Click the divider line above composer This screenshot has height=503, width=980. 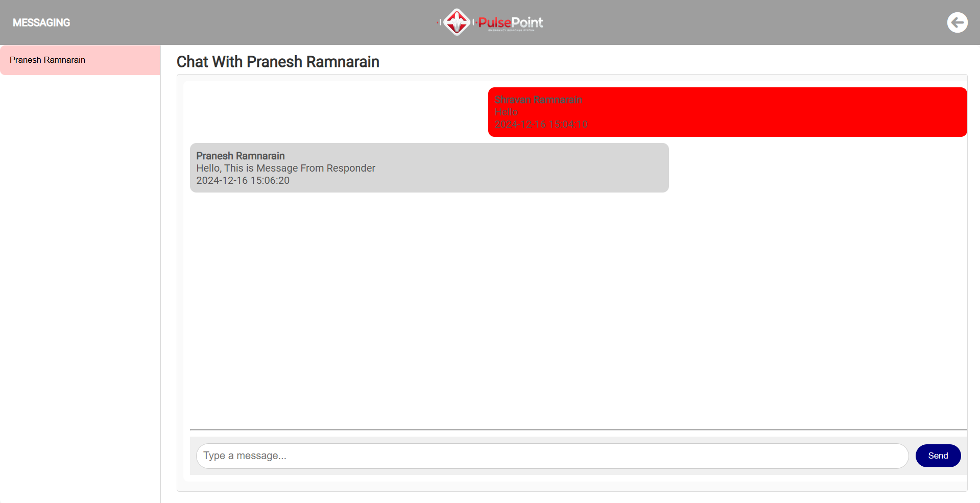[x=578, y=430]
